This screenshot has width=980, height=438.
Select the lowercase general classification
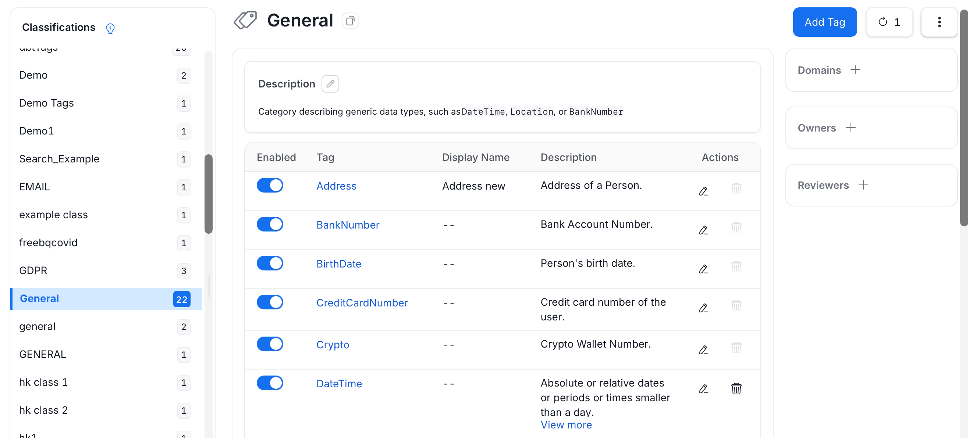point(106,327)
